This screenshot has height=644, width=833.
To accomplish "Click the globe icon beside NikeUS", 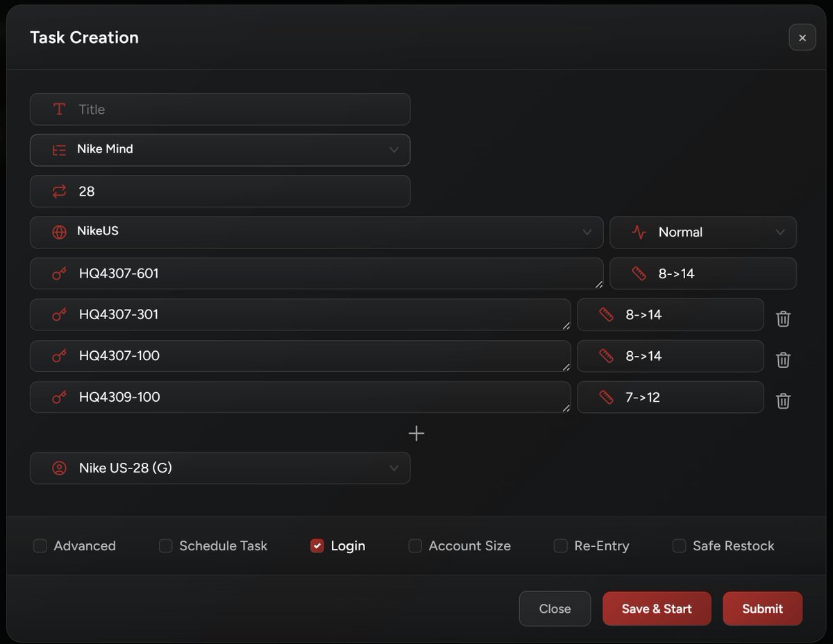I will [60, 232].
